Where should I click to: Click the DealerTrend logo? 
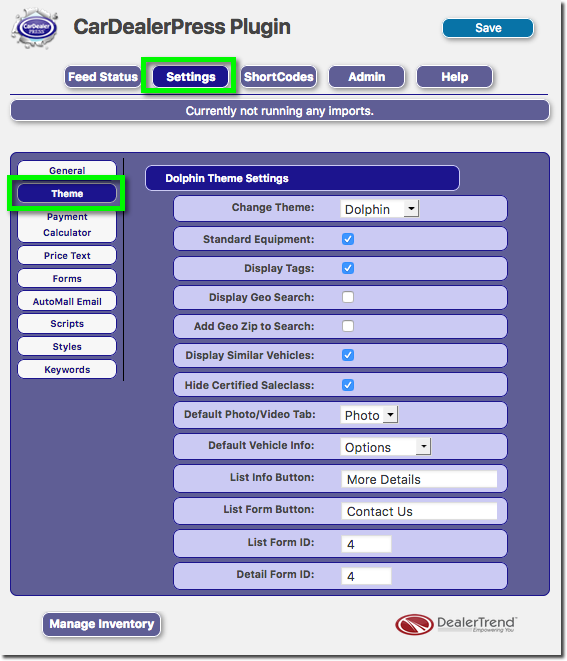[456, 624]
